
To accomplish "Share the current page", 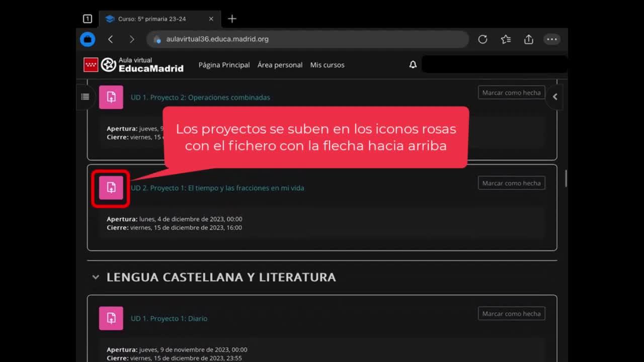I will coord(529,39).
